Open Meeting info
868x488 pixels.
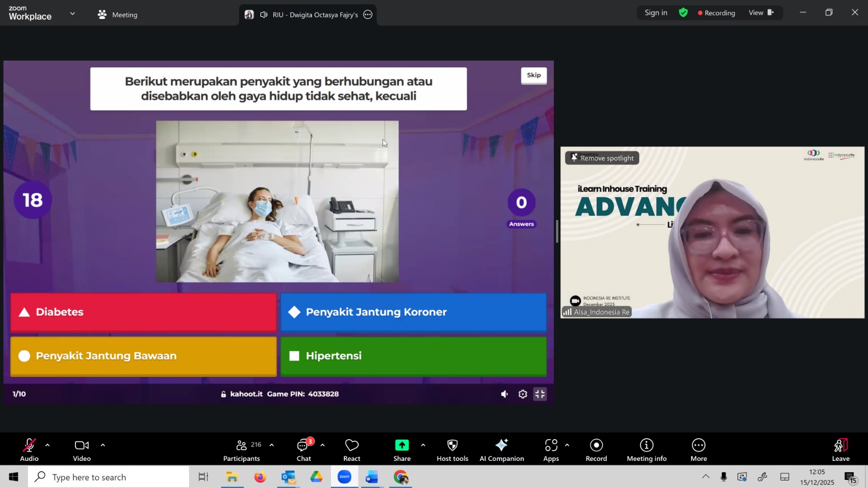pos(646,450)
